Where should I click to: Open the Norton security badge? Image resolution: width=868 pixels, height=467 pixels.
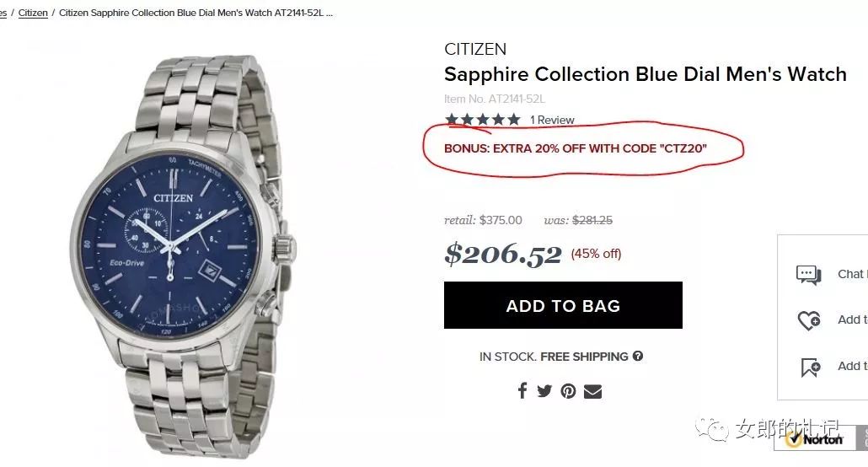tap(814, 438)
